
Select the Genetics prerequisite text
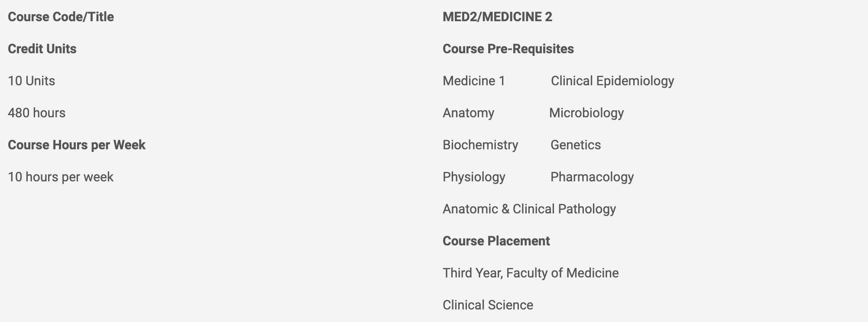tap(576, 145)
